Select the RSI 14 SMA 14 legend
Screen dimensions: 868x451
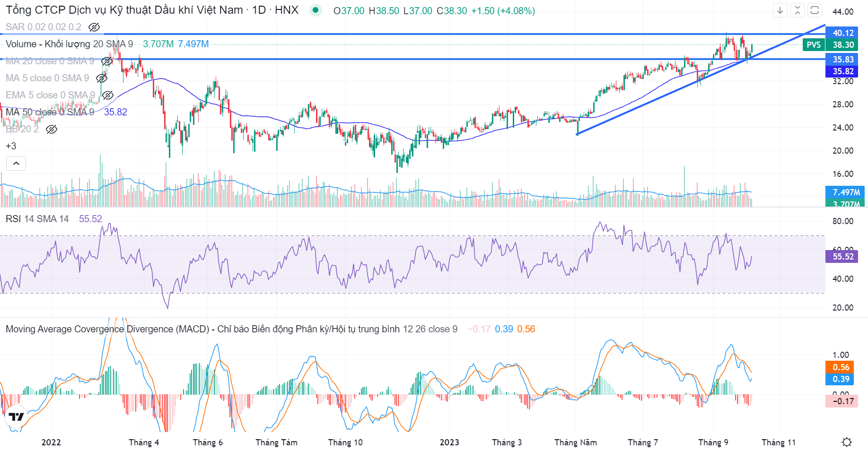(x=37, y=219)
